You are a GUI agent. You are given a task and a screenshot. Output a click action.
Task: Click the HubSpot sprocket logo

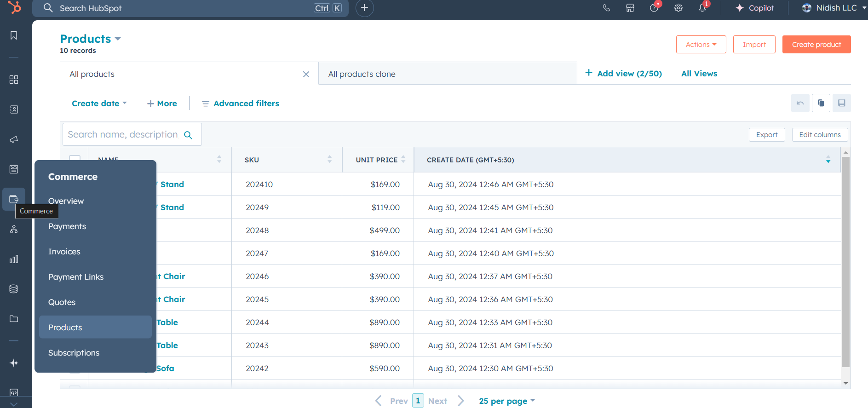14,7
